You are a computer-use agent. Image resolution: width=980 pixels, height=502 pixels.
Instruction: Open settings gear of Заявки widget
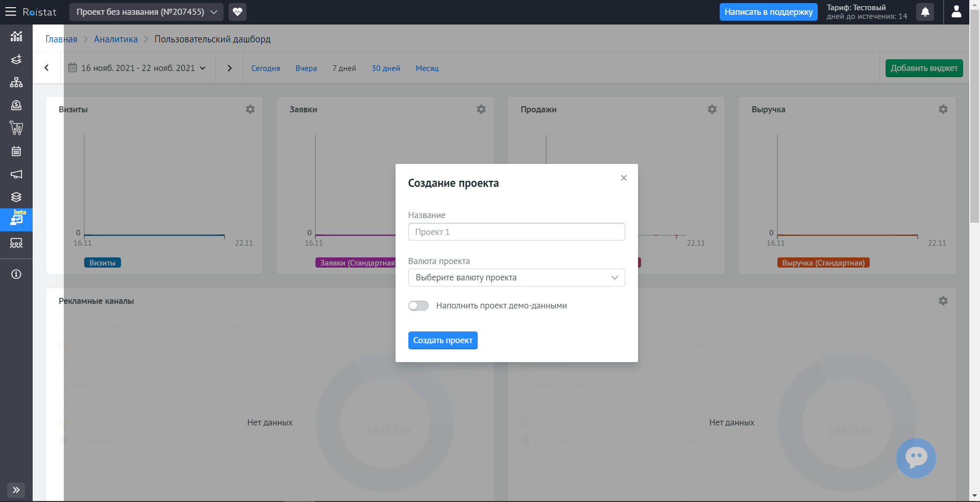click(x=481, y=109)
